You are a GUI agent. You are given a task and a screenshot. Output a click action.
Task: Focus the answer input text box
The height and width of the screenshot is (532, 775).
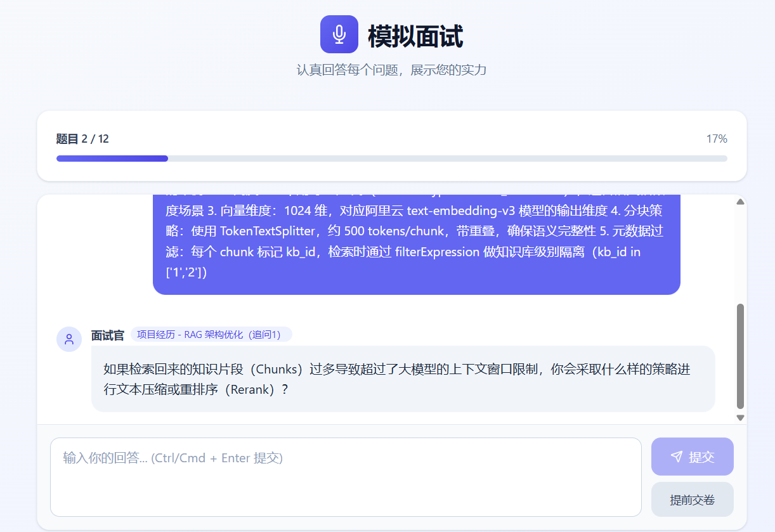tap(346, 477)
